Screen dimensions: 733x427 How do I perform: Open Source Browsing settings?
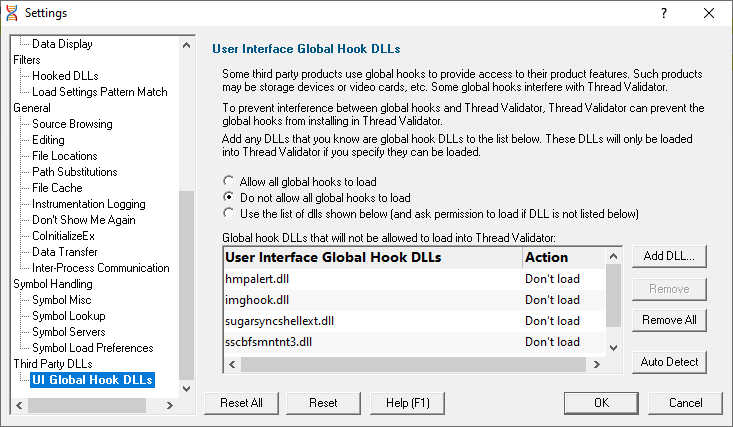coord(72,124)
